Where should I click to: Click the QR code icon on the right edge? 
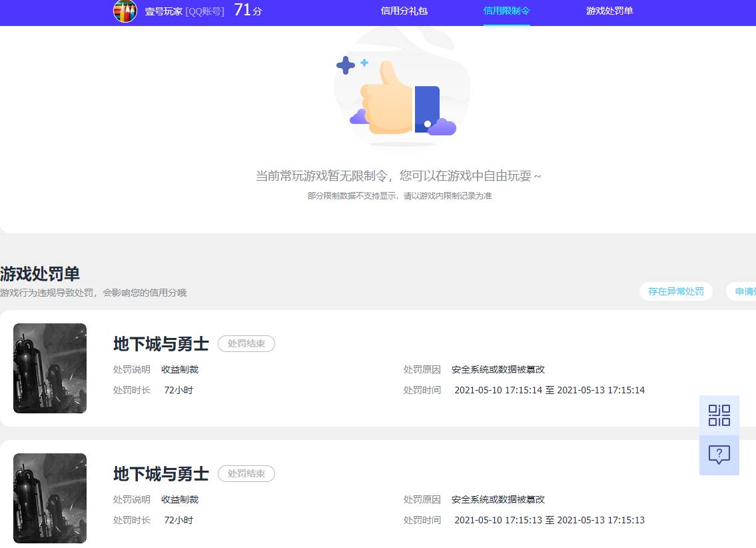pyautogui.click(x=719, y=415)
